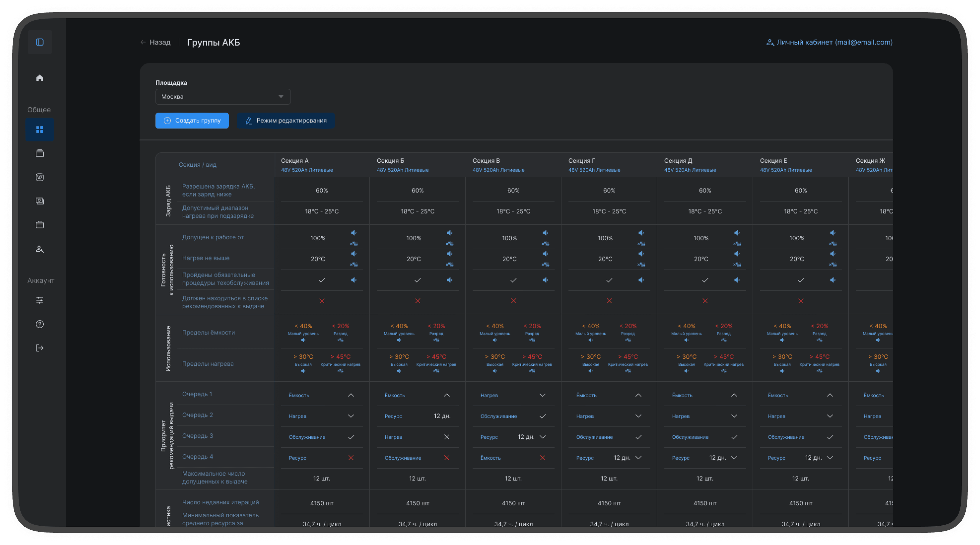Image resolution: width=980 pixels, height=545 pixels.
Task: Toggle the red cross next to Ресурс in Секция А
Action: coord(351,458)
